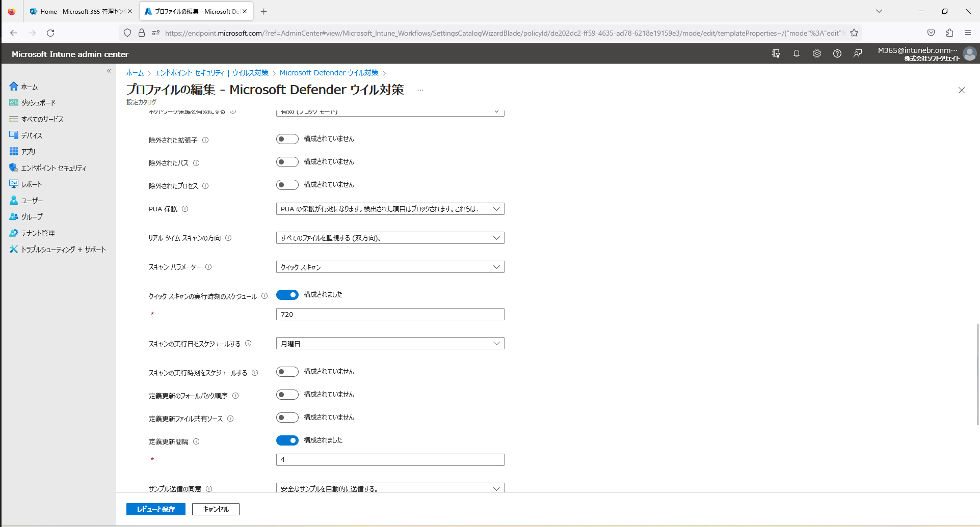Click the browser address bar
The image size is (980, 527).
(505, 33)
